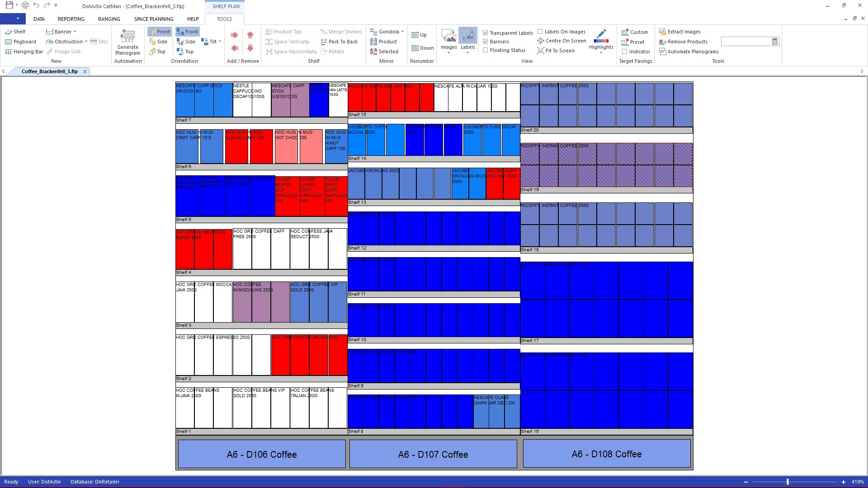Add a Hanging Bar fixture
868x488 pixels.
24,52
